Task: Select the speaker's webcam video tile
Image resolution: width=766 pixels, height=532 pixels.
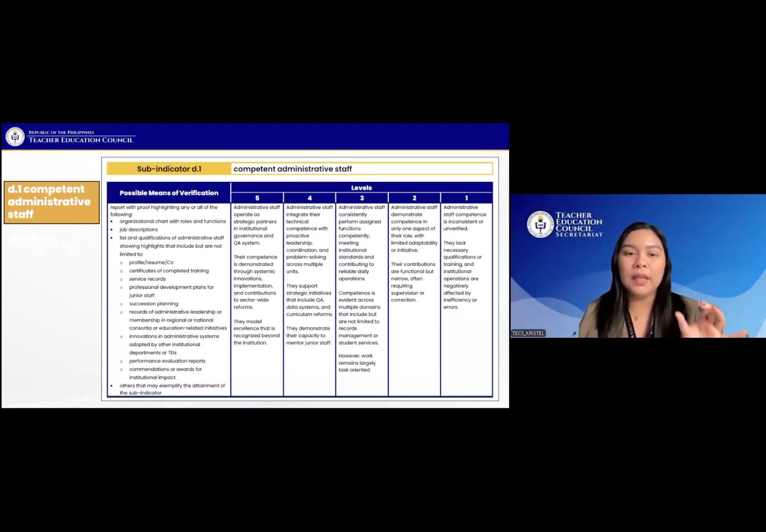Action: pyautogui.click(x=638, y=266)
